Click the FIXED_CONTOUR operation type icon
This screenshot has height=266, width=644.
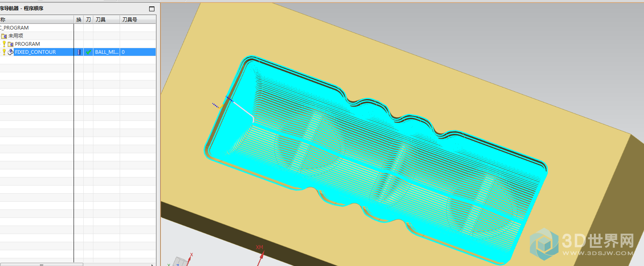(x=11, y=52)
